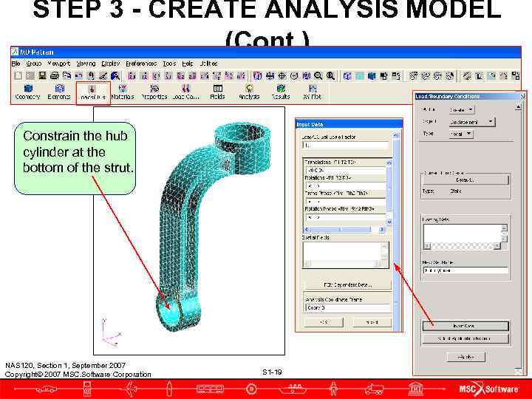Open the Elements application

point(59,92)
